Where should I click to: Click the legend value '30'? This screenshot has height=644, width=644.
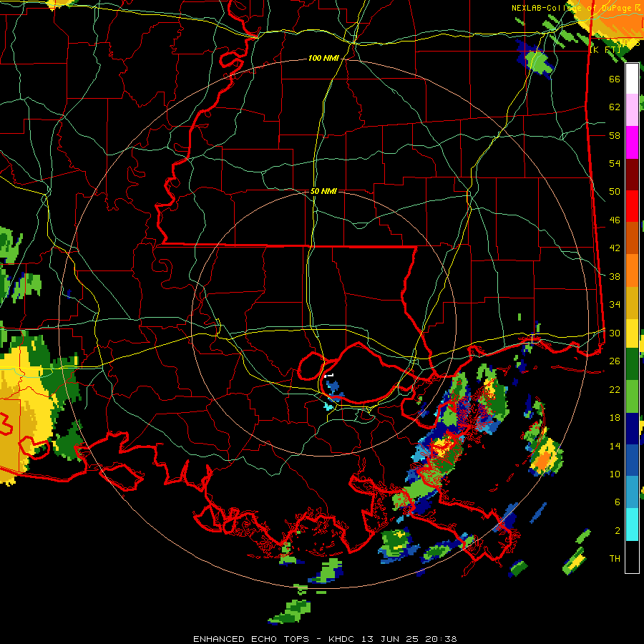[615, 333]
